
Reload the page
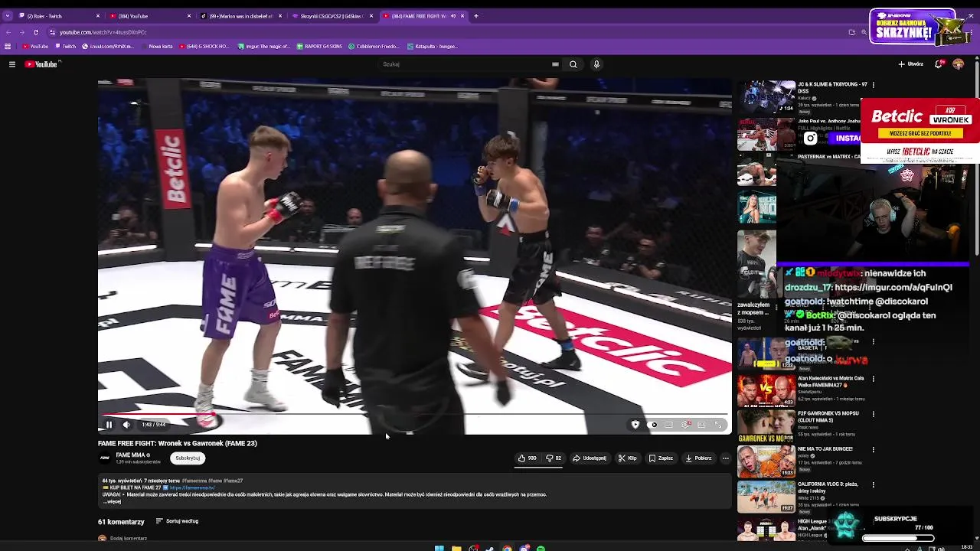[36, 32]
